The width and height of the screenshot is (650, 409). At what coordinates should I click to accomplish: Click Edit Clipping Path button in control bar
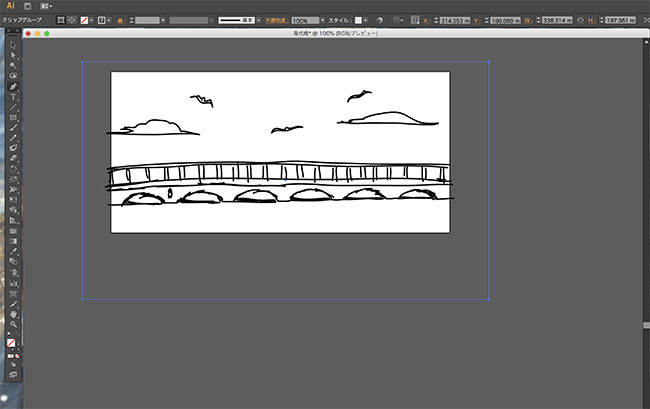[61, 20]
